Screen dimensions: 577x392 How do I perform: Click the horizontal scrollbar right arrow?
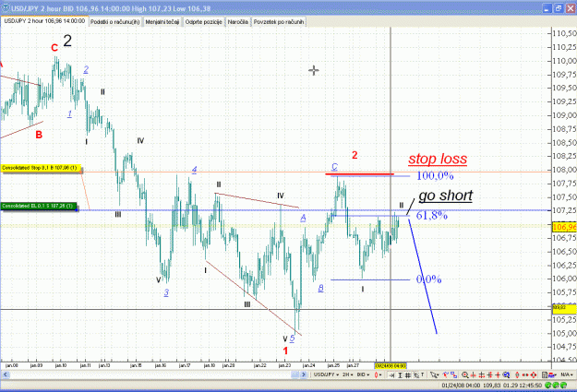coord(303,374)
